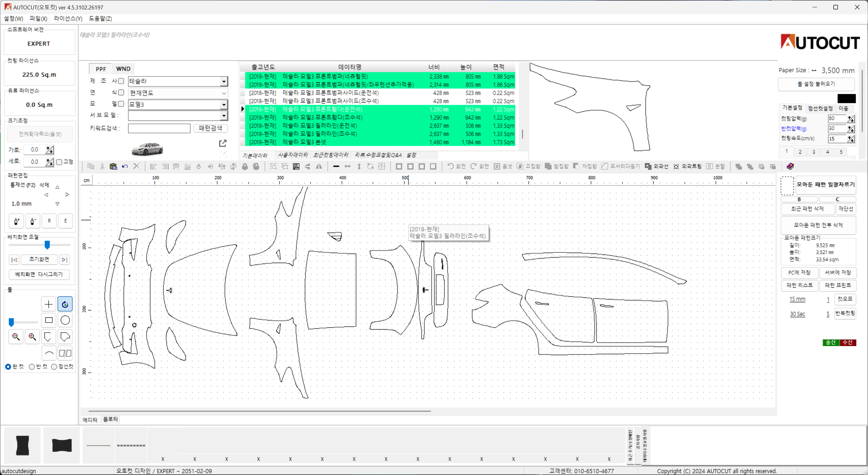Click the flip horizontal mirror icon
868x475 pixels.
[319, 166]
